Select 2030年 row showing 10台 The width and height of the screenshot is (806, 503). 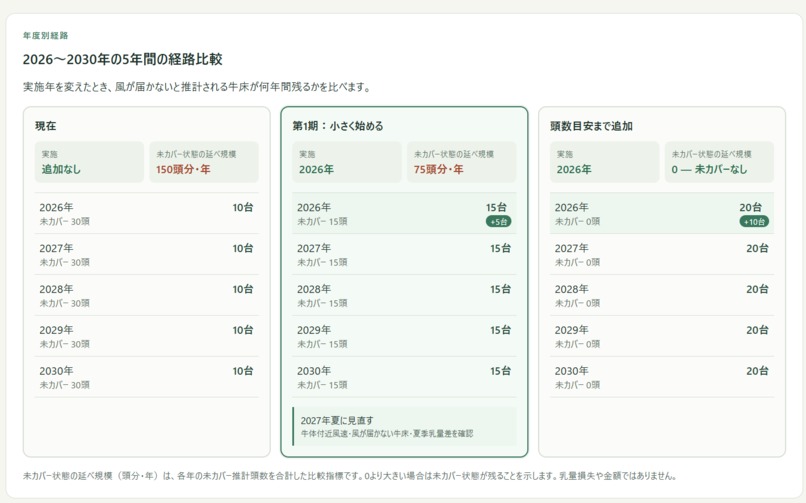(x=146, y=377)
